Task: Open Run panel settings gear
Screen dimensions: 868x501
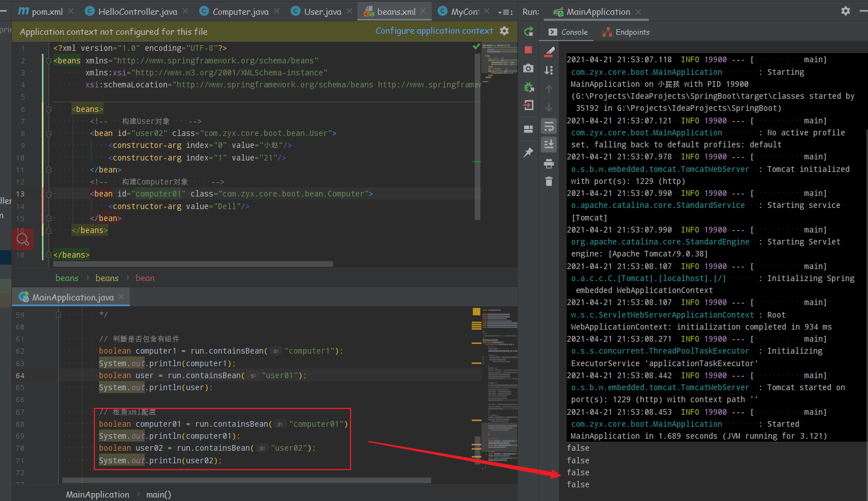Action: (x=846, y=11)
